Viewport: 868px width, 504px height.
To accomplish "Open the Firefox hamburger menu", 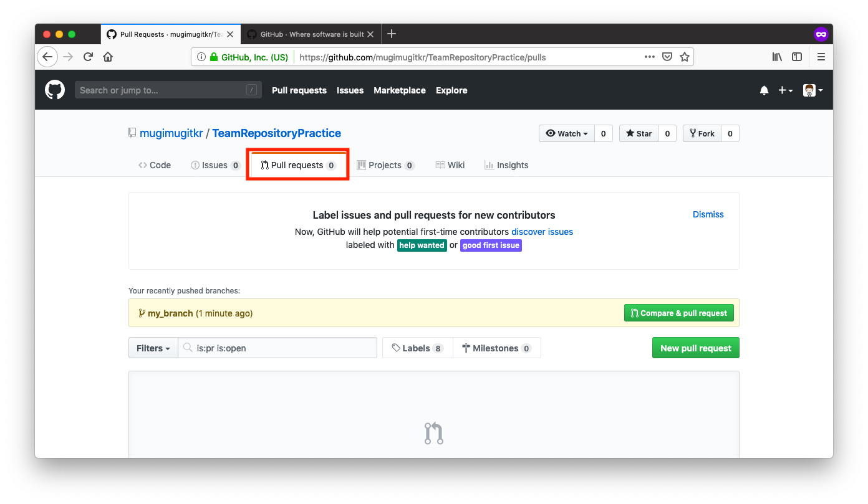I will [x=821, y=57].
